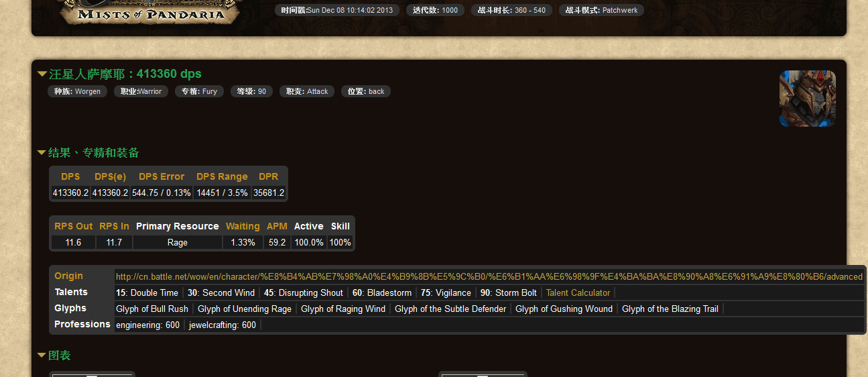Collapse the player 413360 dps section triangle

(42, 74)
